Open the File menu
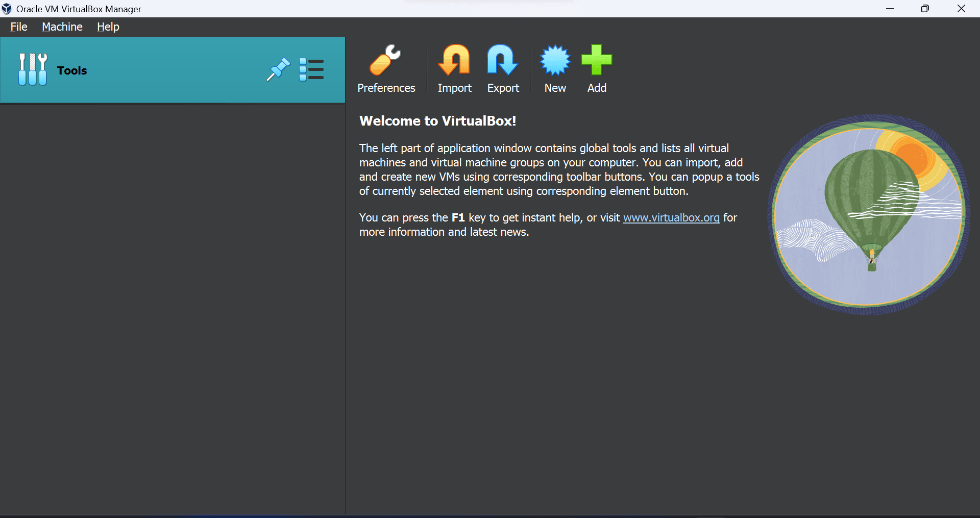The width and height of the screenshot is (980, 518). coord(19,27)
